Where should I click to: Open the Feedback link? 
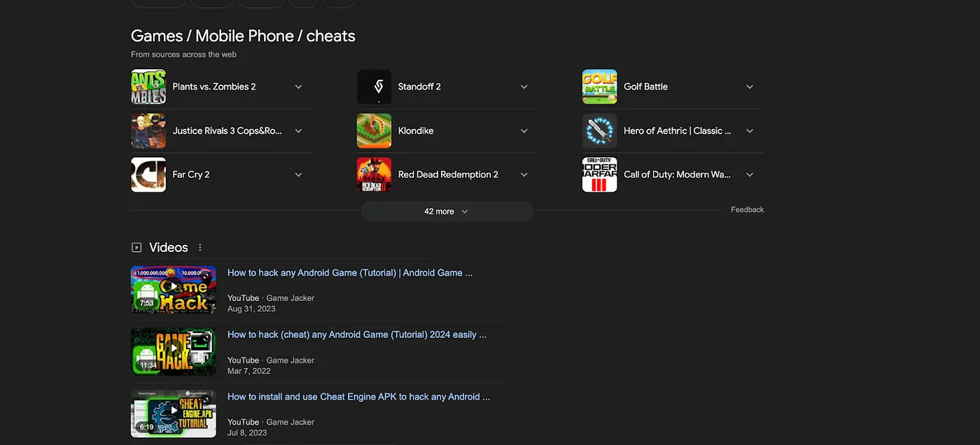click(x=748, y=210)
